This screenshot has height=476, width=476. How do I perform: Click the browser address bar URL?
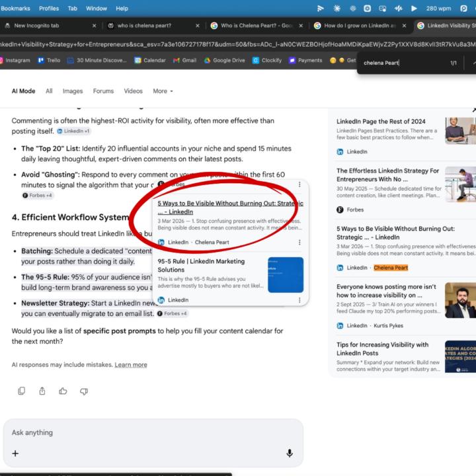[x=238, y=44]
